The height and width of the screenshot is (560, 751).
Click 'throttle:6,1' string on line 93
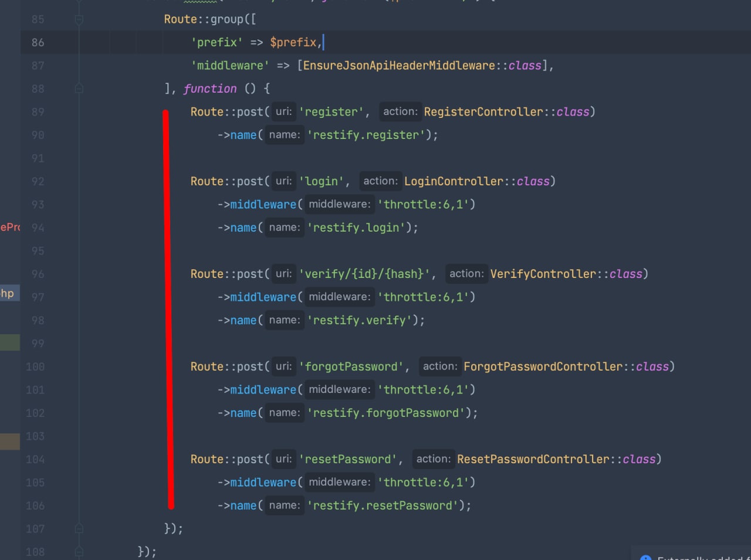coord(424,205)
